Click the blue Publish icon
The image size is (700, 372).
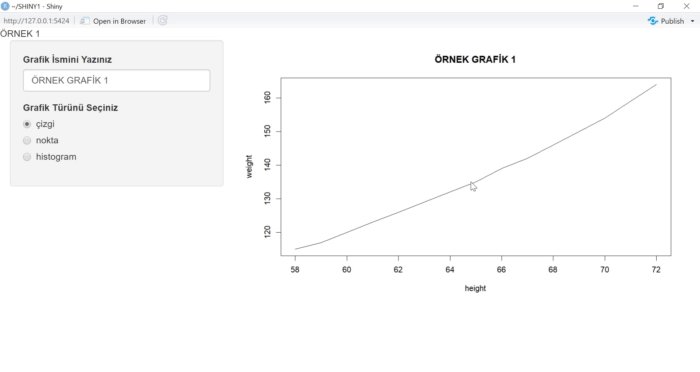(653, 21)
